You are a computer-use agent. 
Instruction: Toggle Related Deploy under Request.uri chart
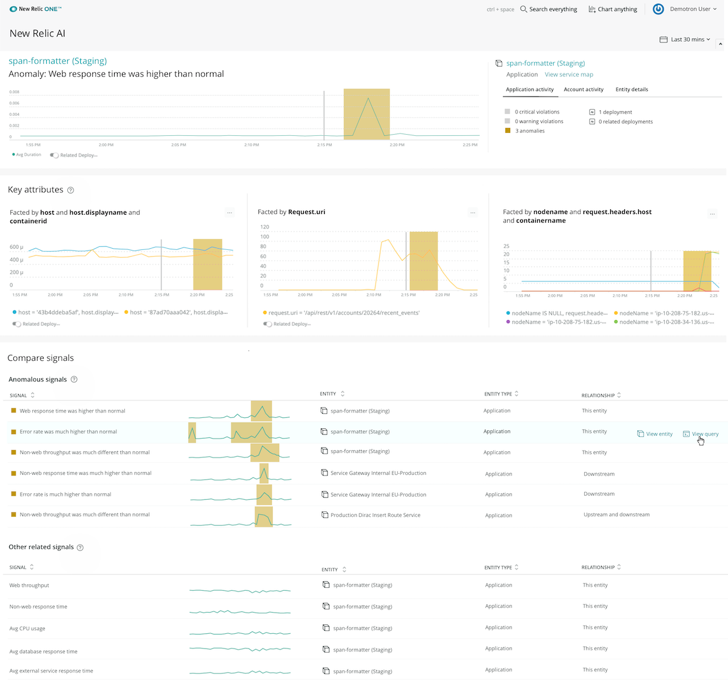[x=268, y=324]
